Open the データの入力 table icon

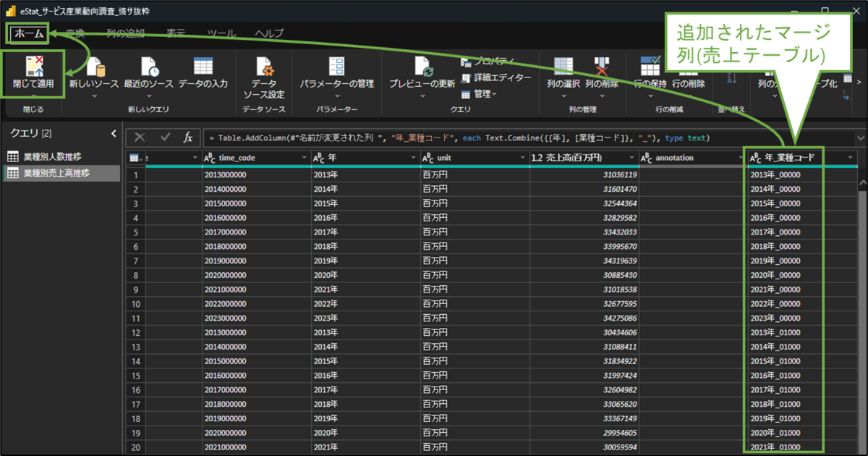203,65
